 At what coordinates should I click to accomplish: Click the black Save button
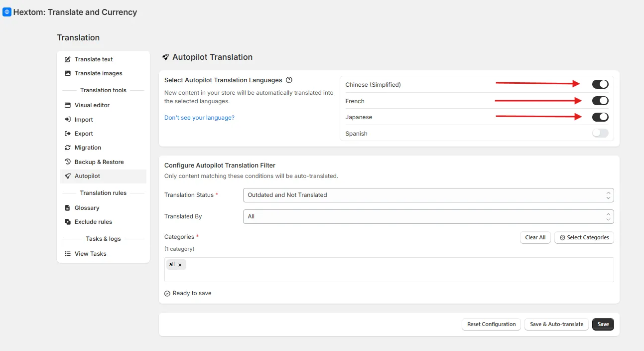click(x=603, y=325)
